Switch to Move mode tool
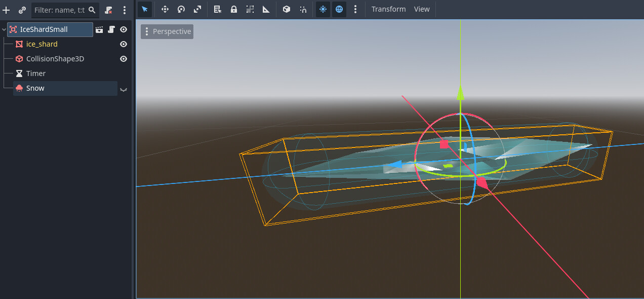 tap(165, 9)
